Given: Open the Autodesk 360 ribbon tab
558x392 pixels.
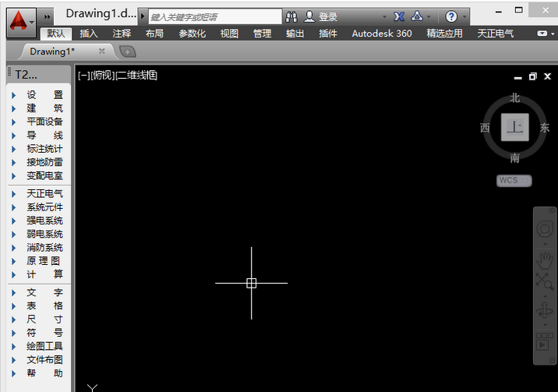Looking at the screenshot, I should 382,34.
